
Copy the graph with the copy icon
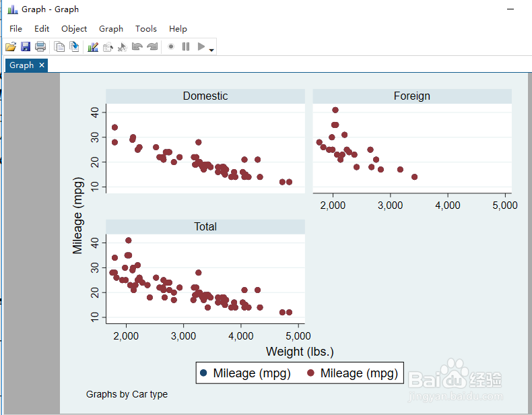tap(59, 46)
